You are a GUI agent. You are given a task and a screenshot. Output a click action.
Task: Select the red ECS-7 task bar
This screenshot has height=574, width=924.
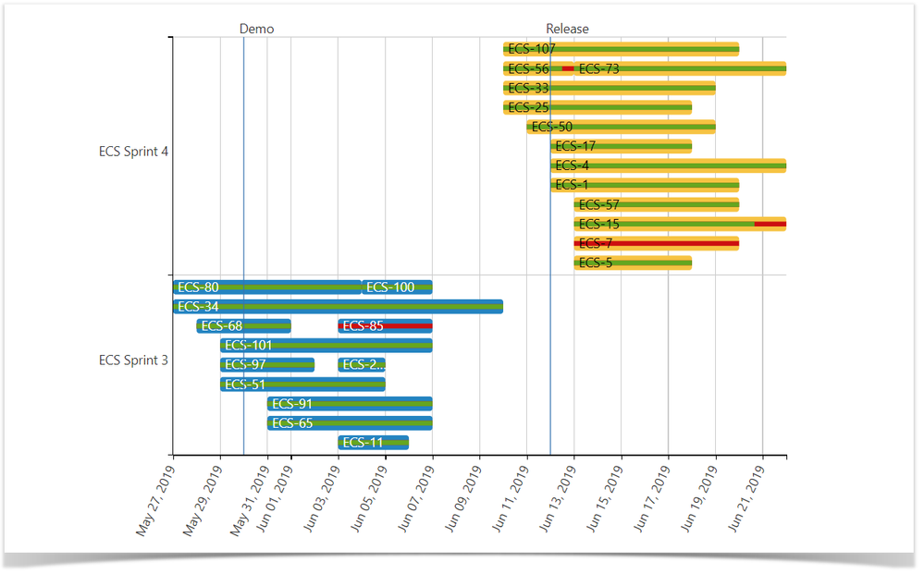657,242
